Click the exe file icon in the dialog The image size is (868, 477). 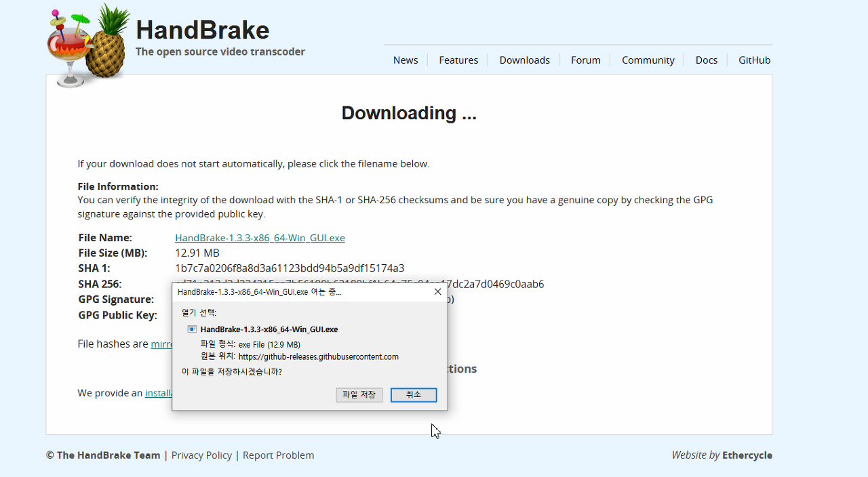192,329
